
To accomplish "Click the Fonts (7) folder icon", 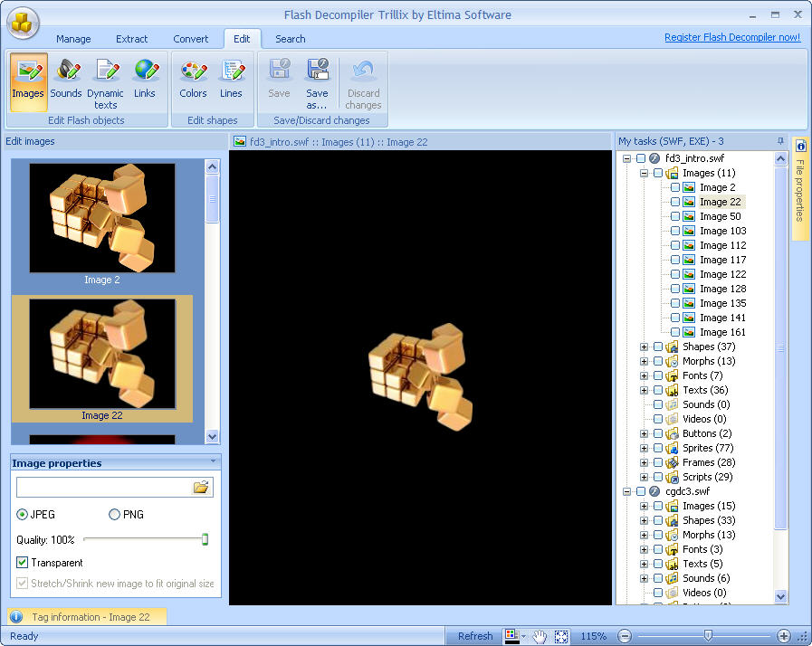I will pos(673,375).
